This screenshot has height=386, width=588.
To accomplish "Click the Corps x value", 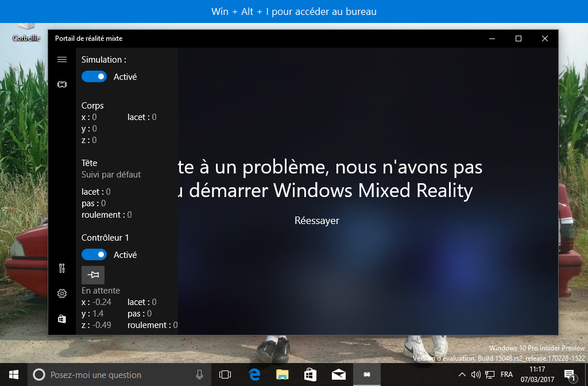I will coord(95,117).
